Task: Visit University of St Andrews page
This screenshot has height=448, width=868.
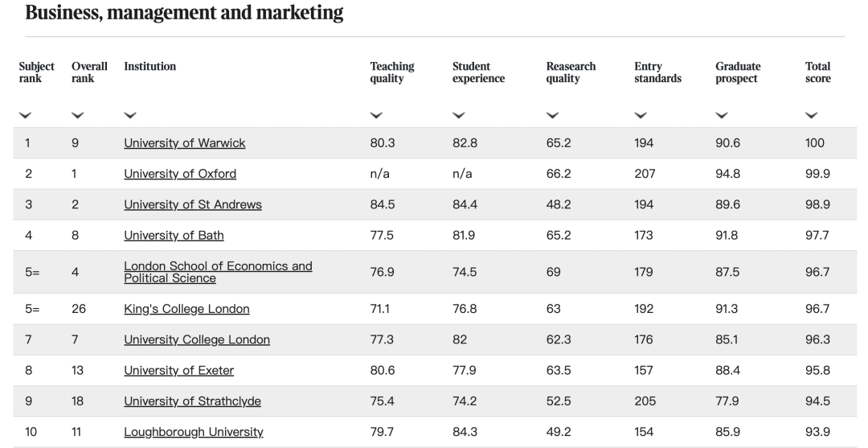Action: point(192,204)
